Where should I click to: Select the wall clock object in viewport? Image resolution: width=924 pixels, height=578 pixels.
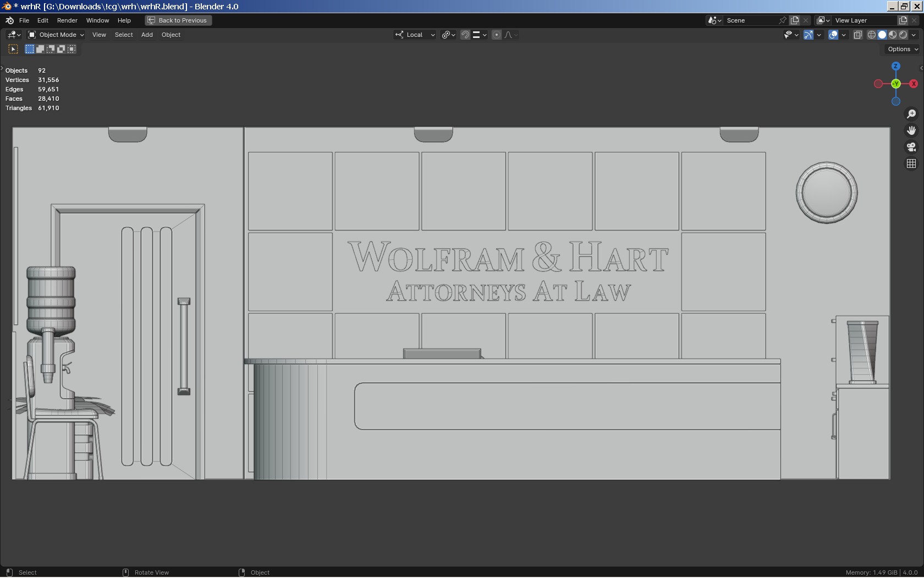click(x=827, y=193)
